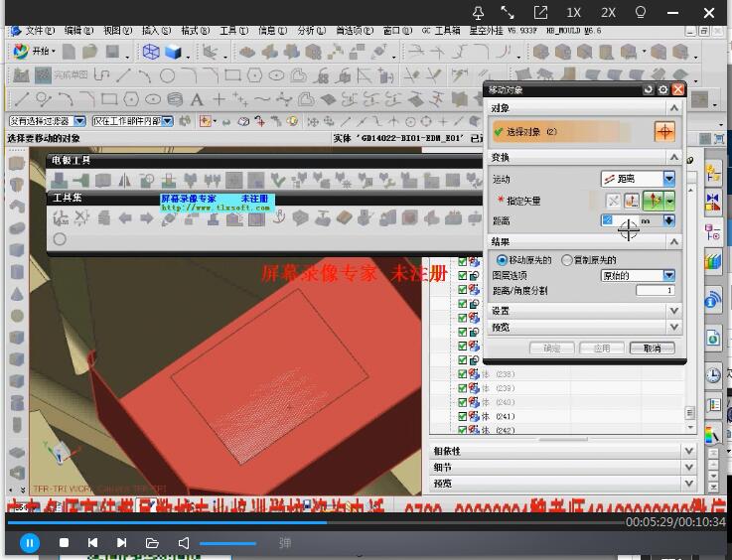
Task: Open a file with the folder icon
Action: pos(152,543)
